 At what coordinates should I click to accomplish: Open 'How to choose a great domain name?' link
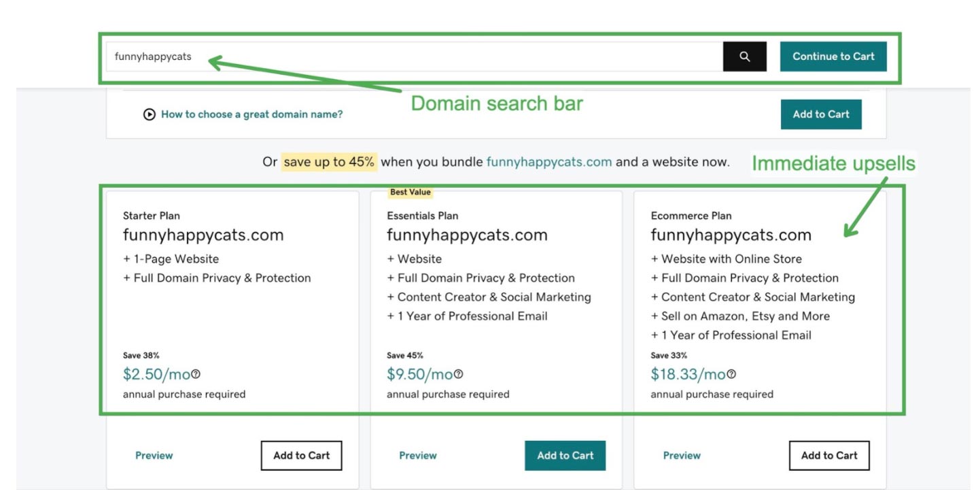[252, 114]
